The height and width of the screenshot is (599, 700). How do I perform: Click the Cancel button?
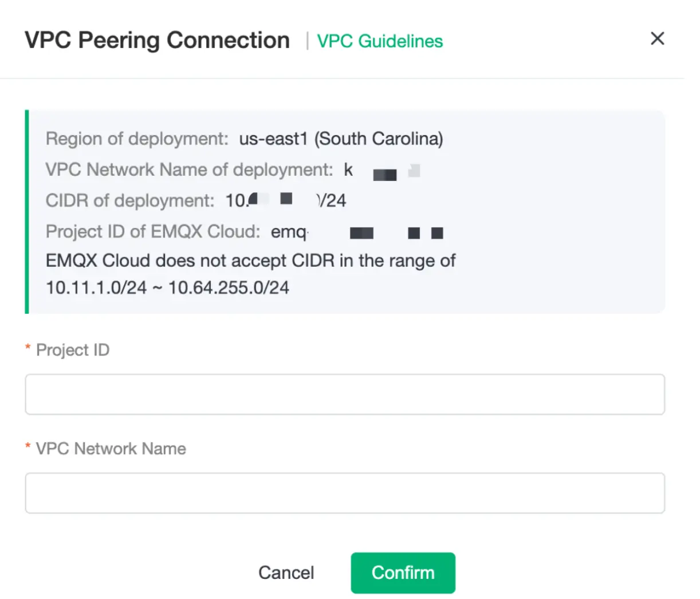tap(286, 572)
